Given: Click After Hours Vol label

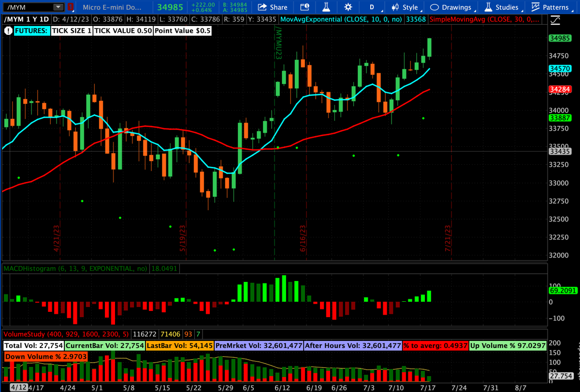Looking at the screenshot, I should [x=353, y=345].
